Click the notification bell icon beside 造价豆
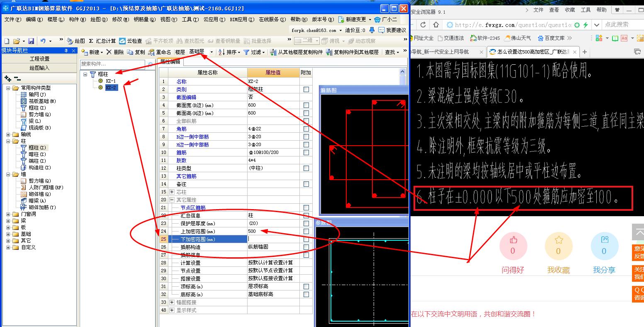Screen dimensions: 644x327 click(x=372, y=30)
